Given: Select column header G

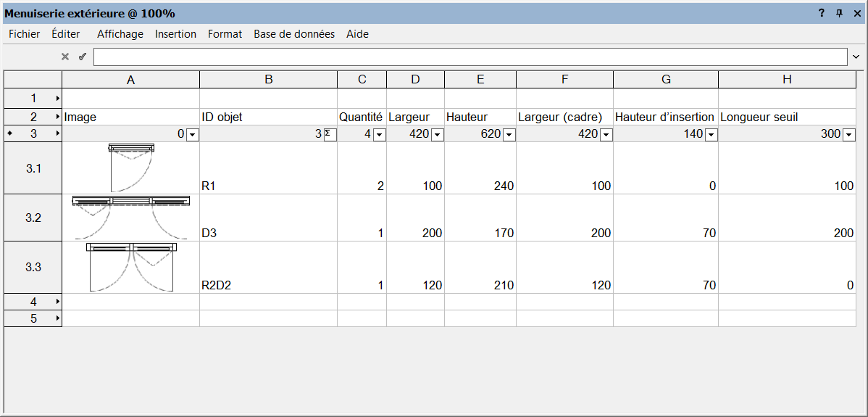Looking at the screenshot, I should [666, 80].
